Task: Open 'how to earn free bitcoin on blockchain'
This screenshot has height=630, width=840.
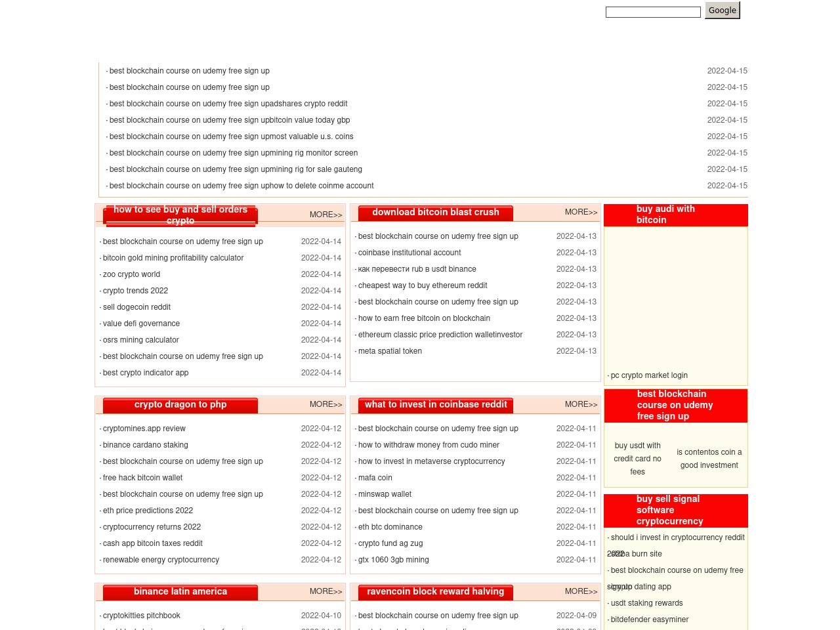Action: (x=424, y=318)
